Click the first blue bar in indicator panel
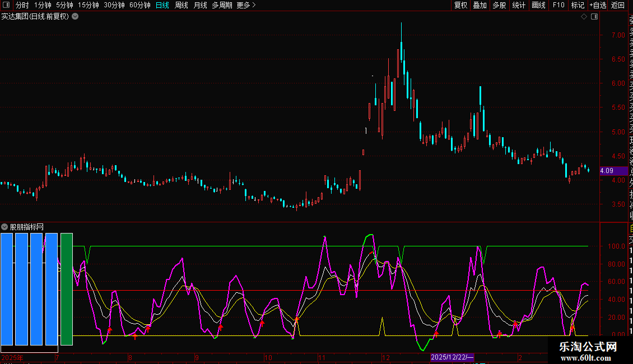 pos(7,289)
